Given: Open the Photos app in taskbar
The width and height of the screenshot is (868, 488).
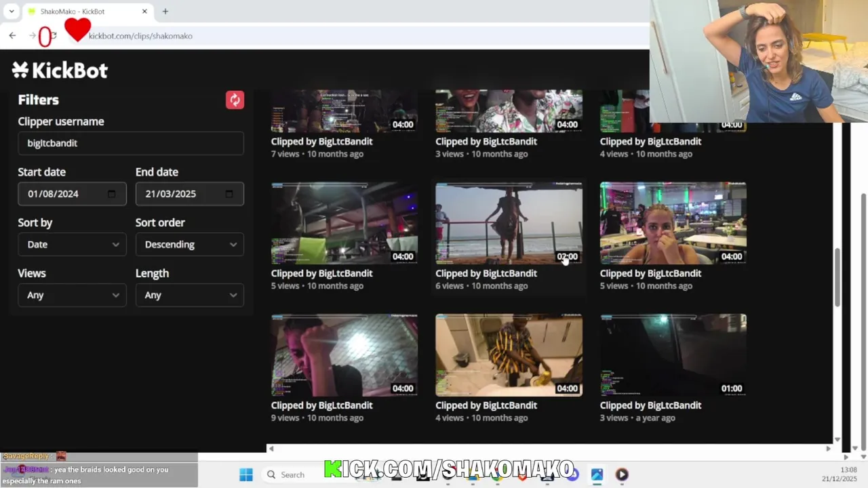Looking at the screenshot, I should [x=597, y=474].
